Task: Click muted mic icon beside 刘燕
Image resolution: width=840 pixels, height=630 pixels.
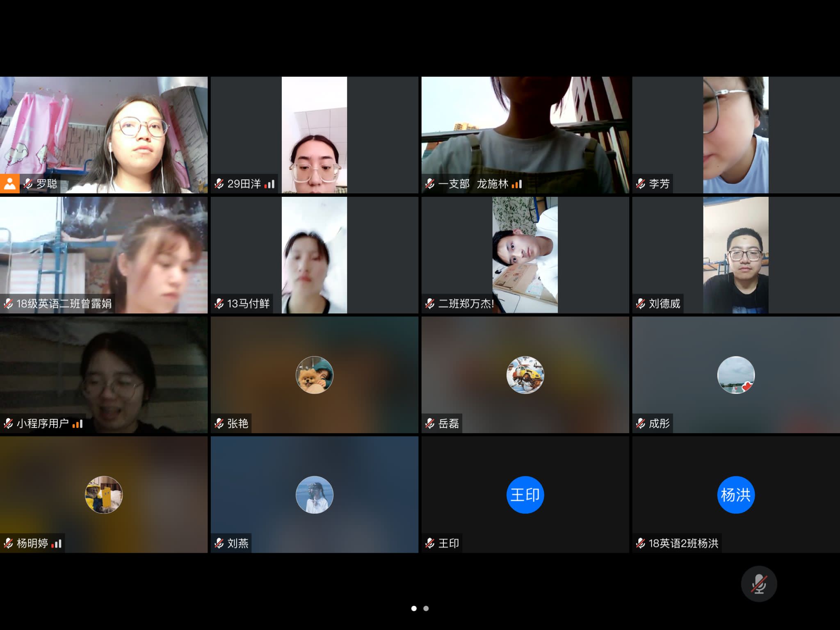Action: [219, 543]
